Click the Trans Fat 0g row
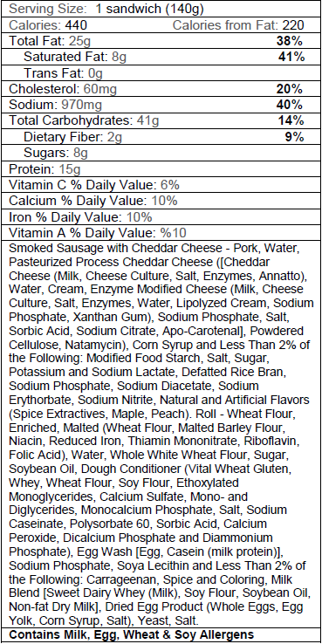This screenshot has height=644, width=322. [x=161, y=73]
